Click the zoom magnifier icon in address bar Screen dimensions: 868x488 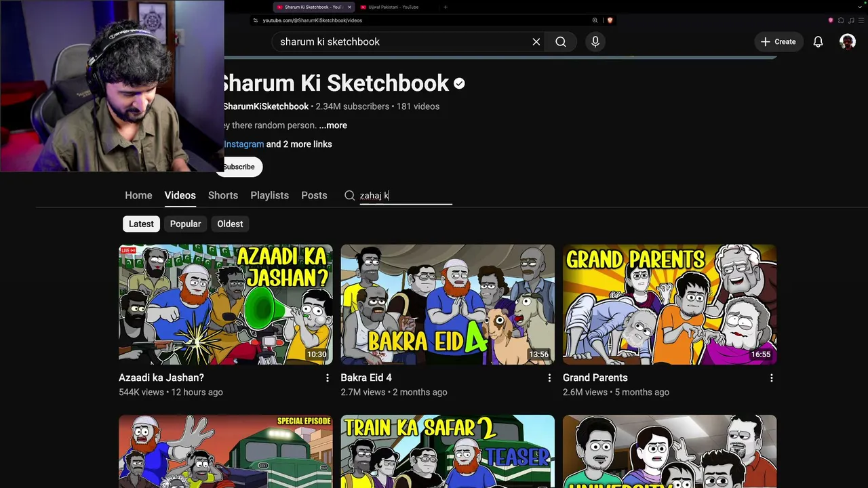[595, 20]
